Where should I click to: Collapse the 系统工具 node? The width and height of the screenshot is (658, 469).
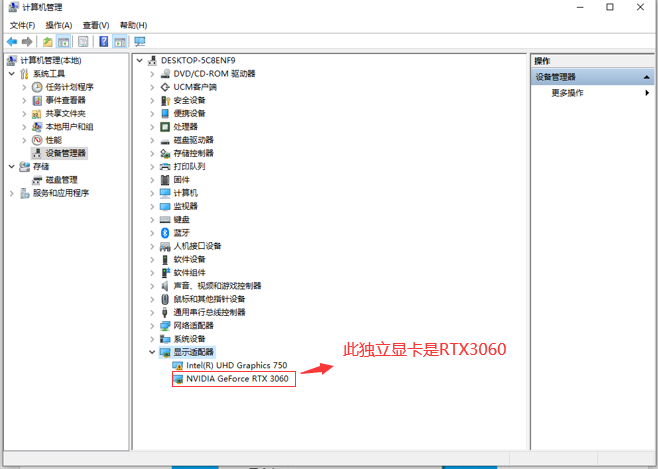12,74
